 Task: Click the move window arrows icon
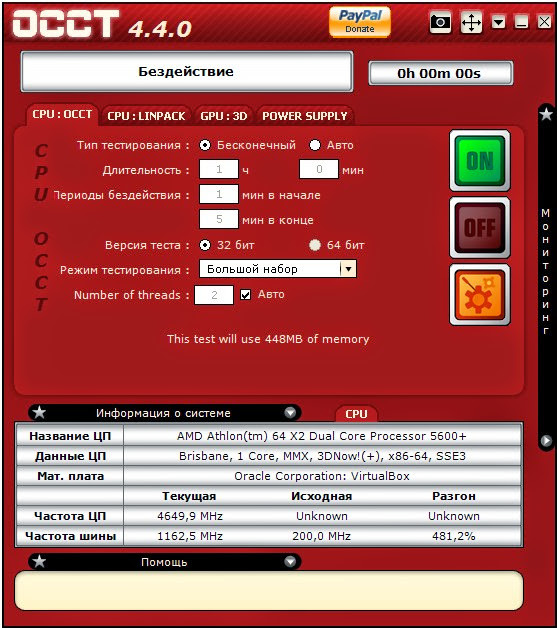click(x=471, y=22)
